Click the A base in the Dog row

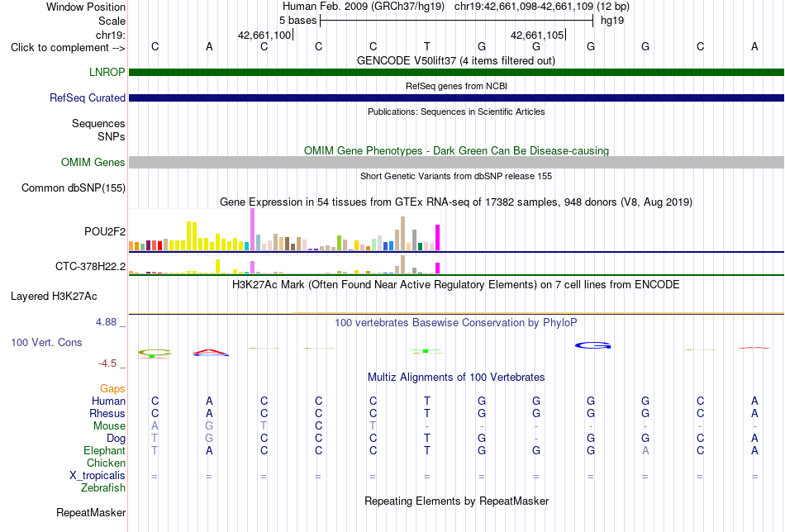[754, 439]
